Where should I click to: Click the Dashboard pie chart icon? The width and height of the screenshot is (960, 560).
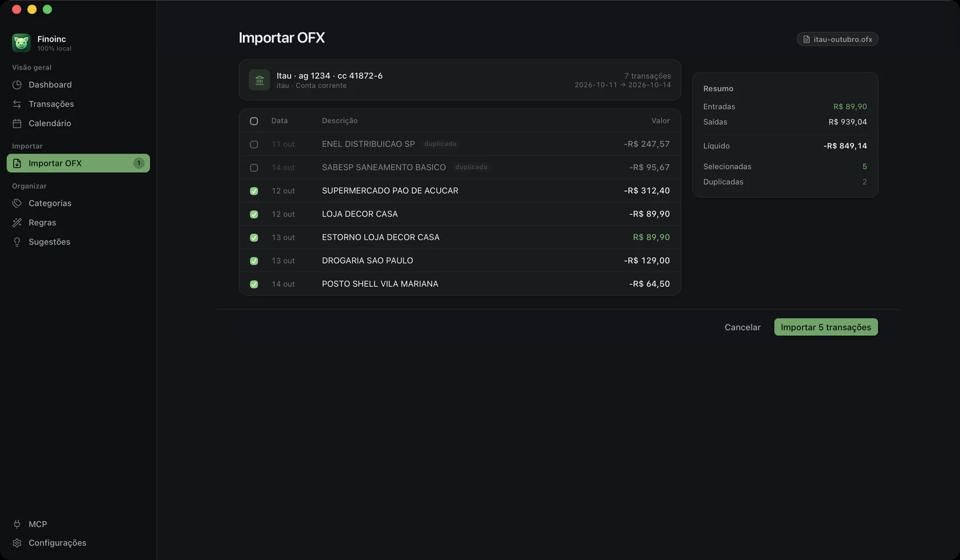[x=17, y=85]
